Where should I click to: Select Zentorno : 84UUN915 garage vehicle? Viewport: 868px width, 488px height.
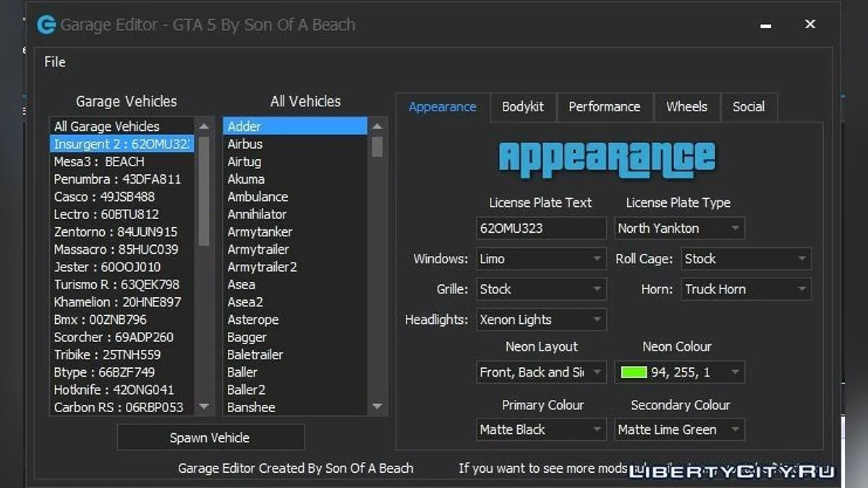122,232
